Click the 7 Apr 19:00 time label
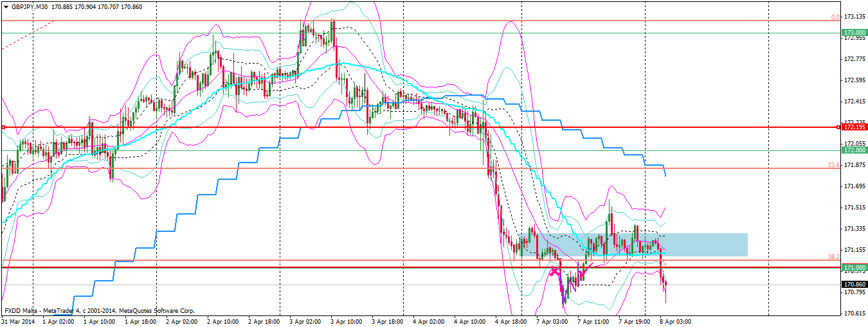868x327 pixels. 635,321
